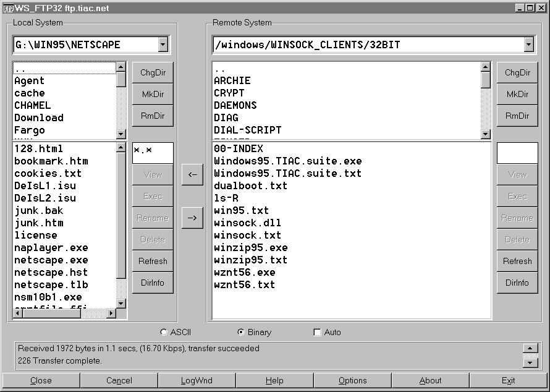This screenshot has height=392, width=550.
Task: Click the empty remote file mask field
Action: click(x=517, y=153)
